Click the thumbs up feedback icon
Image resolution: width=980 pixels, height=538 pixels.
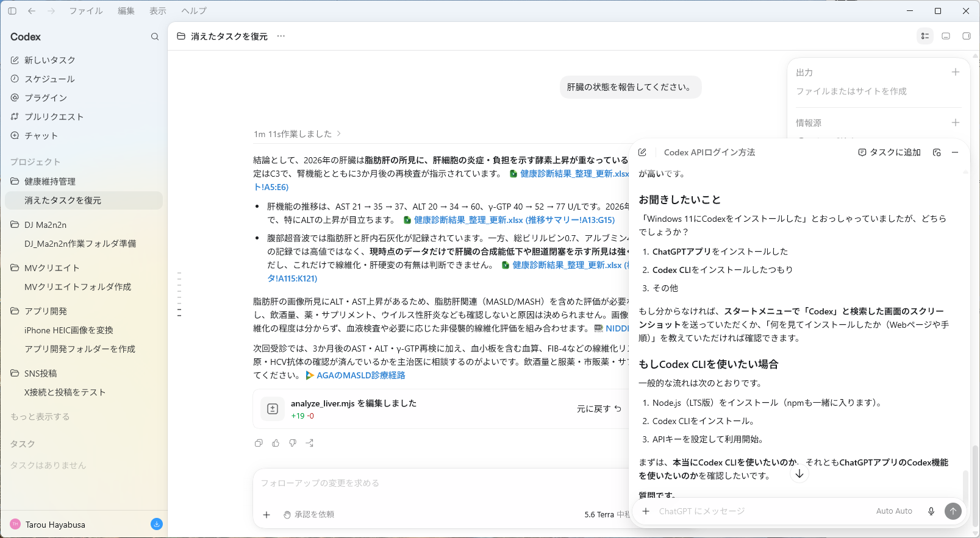coord(276,443)
